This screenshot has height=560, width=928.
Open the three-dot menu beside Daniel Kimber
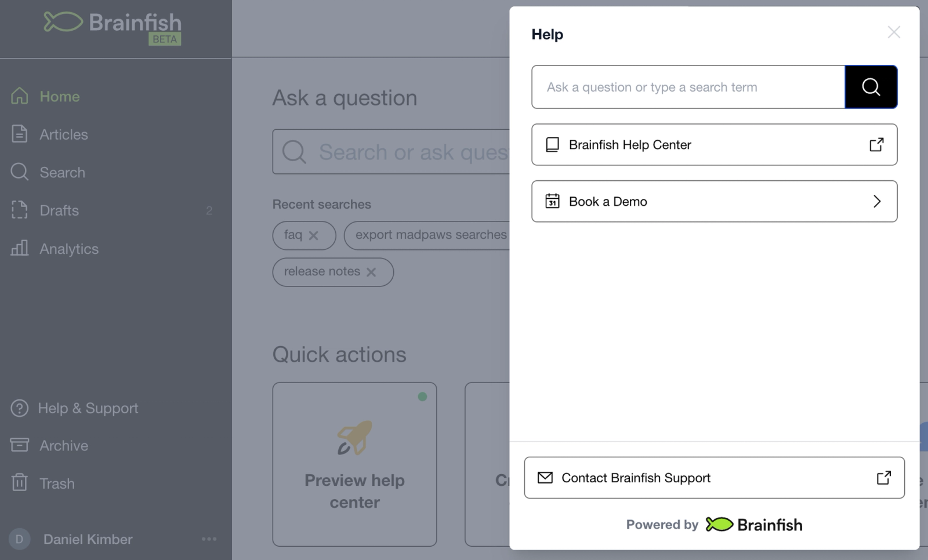[209, 539]
